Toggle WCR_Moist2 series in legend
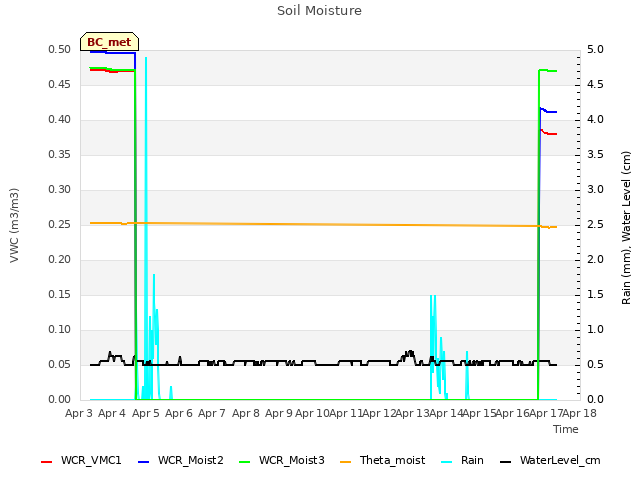 tap(181, 460)
